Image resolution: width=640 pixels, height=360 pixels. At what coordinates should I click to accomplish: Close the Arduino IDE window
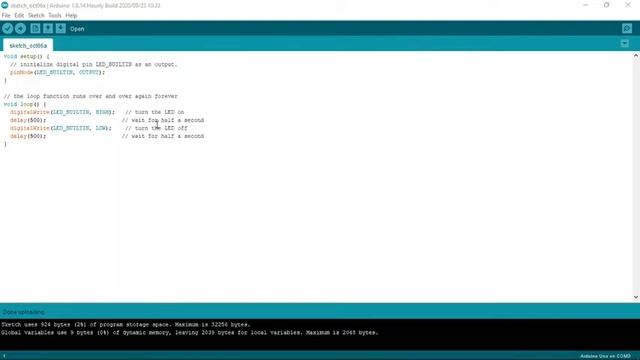tap(628, 5)
